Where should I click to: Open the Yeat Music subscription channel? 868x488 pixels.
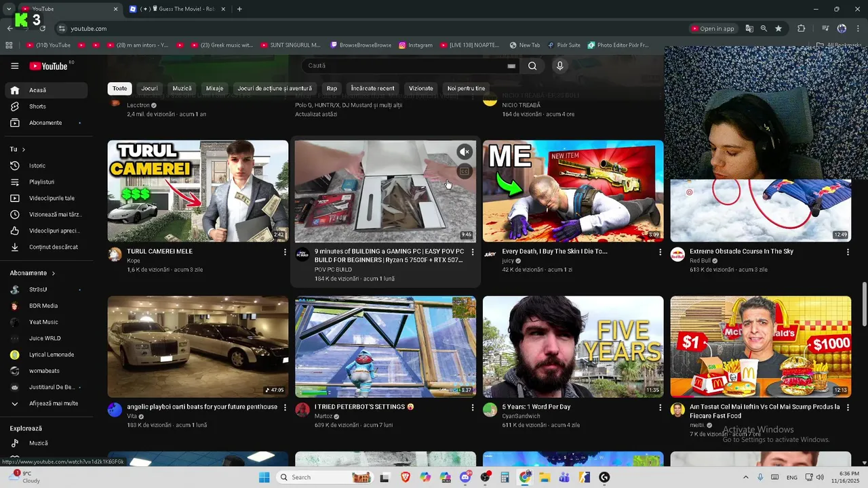coord(46,322)
